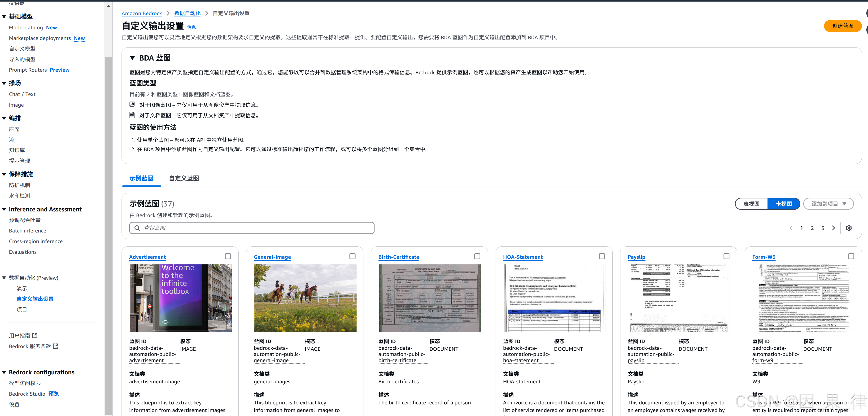Select the Form-W9 blueprint checkbox

click(851, 256)
